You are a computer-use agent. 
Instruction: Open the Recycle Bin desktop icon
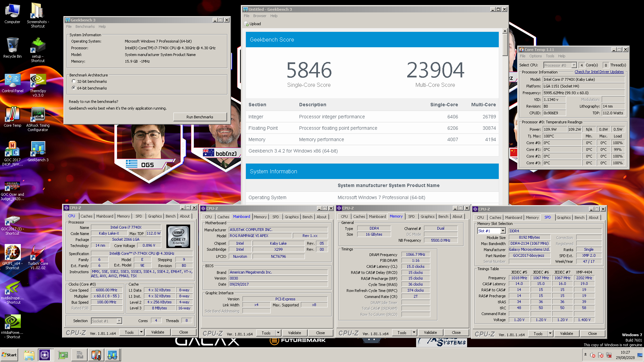[12, 48]
